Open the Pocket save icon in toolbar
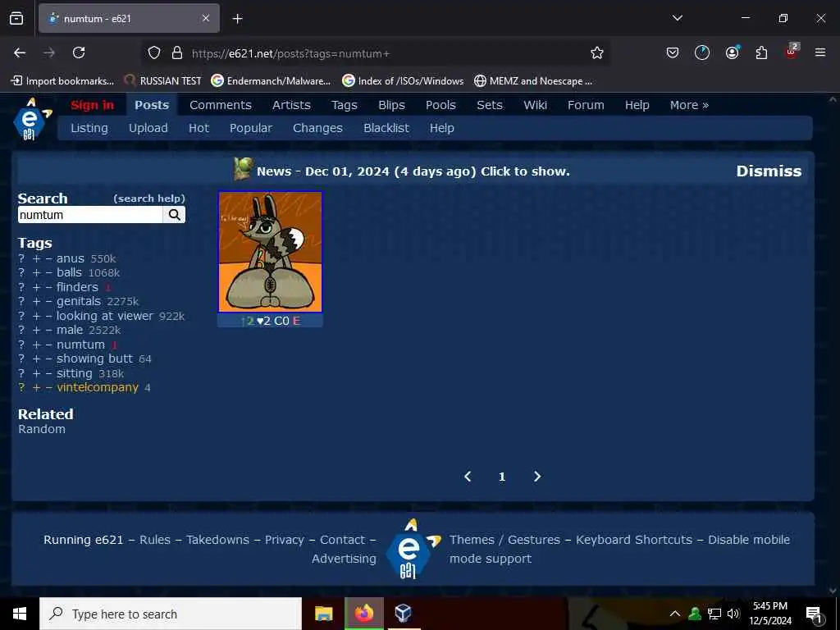This screenshot has height=630, width=840. click(x=673, y=52)
